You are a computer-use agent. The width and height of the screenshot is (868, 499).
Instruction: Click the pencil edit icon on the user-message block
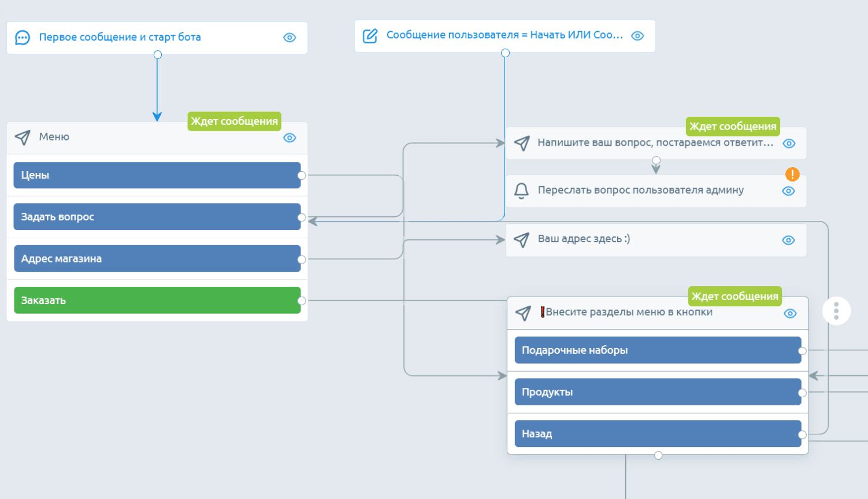370,36
